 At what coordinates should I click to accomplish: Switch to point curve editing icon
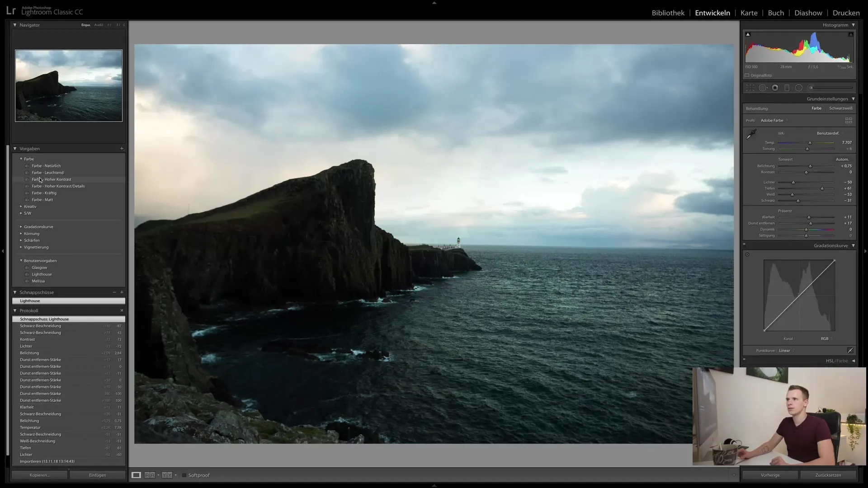click(x=850, y=351)
